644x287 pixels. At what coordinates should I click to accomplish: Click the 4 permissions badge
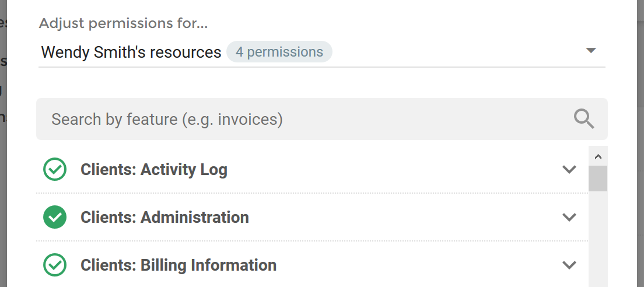(279, 52)
